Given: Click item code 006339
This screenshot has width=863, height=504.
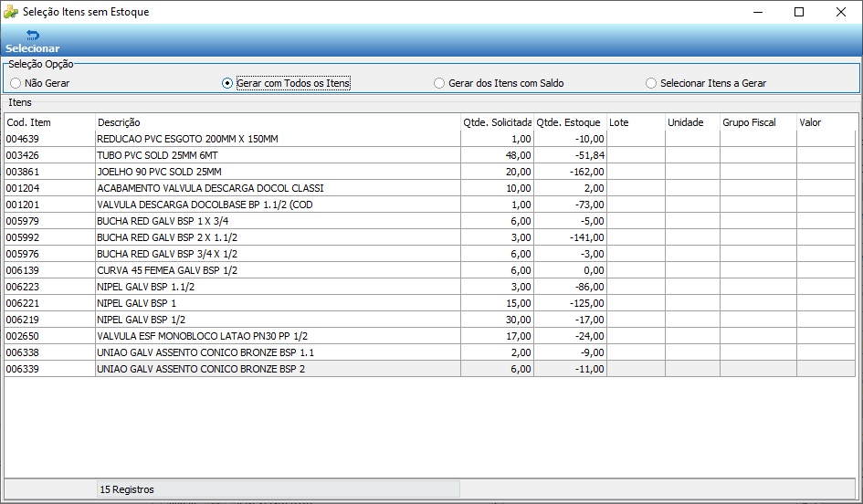Looking at the screenshot, I should pos(23,369).
